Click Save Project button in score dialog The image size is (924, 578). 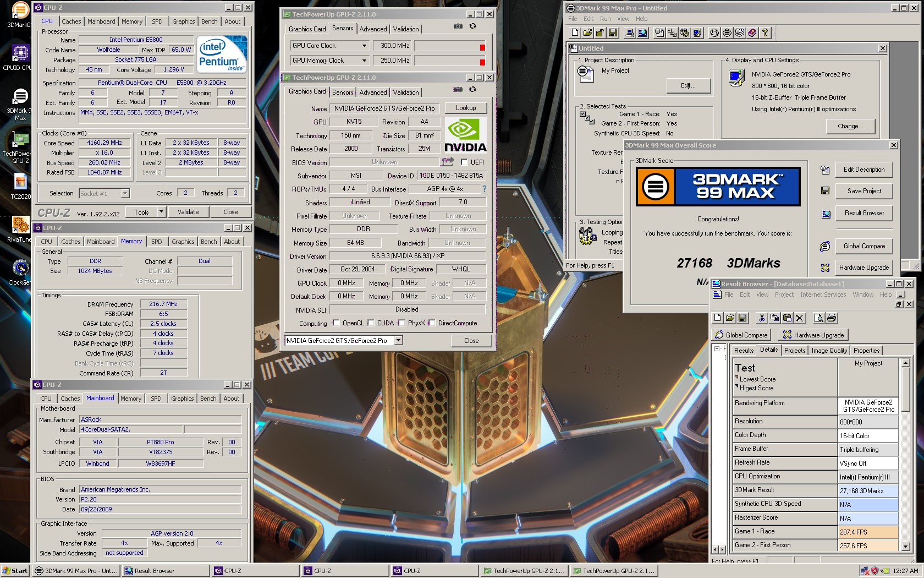click(864, 191)
